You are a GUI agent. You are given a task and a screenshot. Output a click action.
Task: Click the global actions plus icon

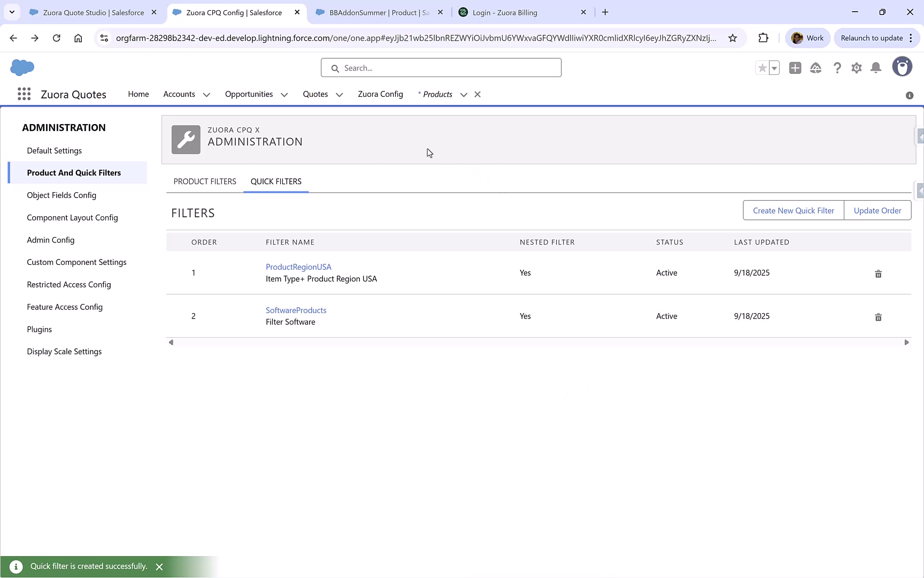(x=795, y=68)
